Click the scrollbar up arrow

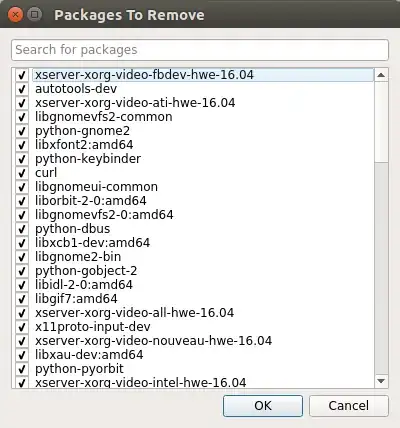point(381,75)
